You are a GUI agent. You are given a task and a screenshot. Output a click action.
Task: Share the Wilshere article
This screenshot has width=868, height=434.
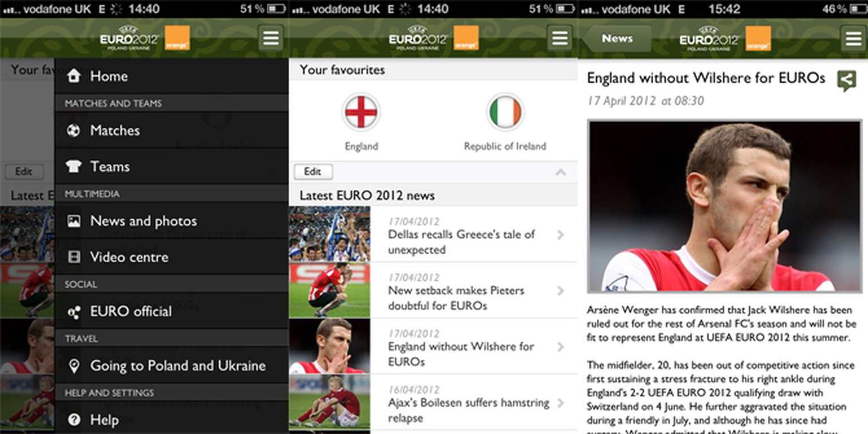[x=846, y=81]
